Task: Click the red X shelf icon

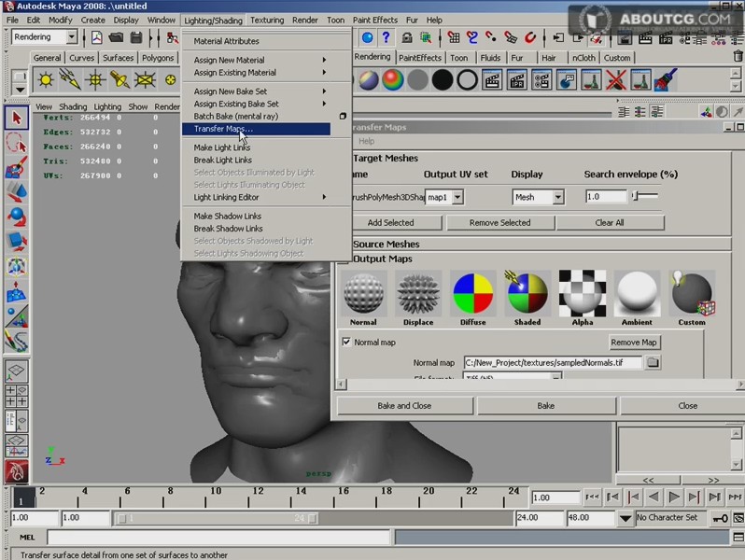Action: [616, 79]
